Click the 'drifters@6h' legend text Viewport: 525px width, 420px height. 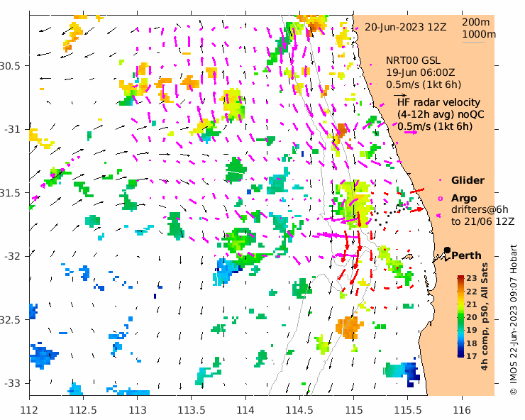click(x=480, y=210)
